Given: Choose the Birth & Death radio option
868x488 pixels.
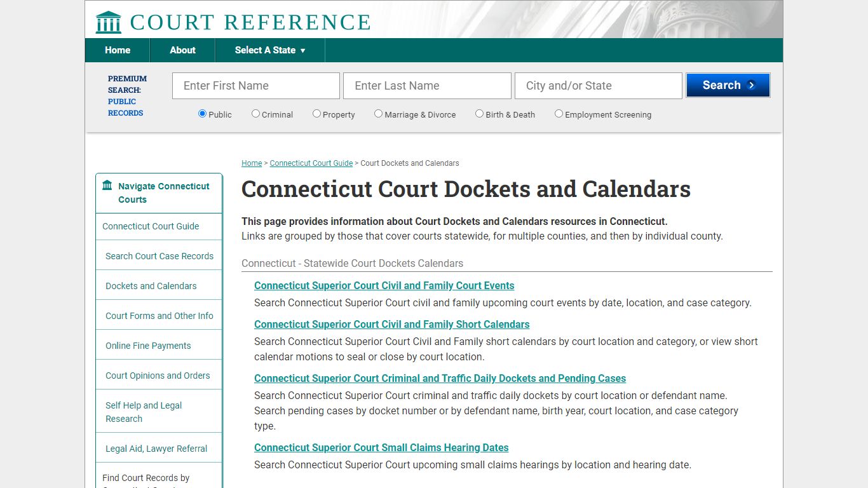Looking at the screenshot, I should 479,114.
